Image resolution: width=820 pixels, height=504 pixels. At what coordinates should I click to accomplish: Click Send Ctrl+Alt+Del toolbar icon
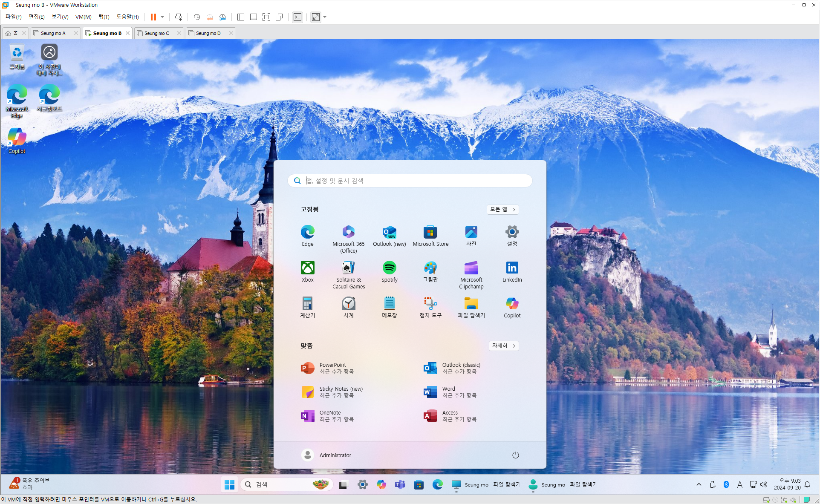pyautogui.click(x=179, y=17)
